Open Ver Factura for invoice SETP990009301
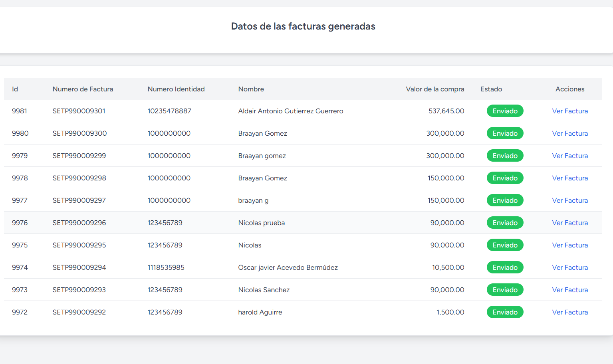Image resolution: width=613 pixels, height=364 pixels. click(x=570, y=111)
